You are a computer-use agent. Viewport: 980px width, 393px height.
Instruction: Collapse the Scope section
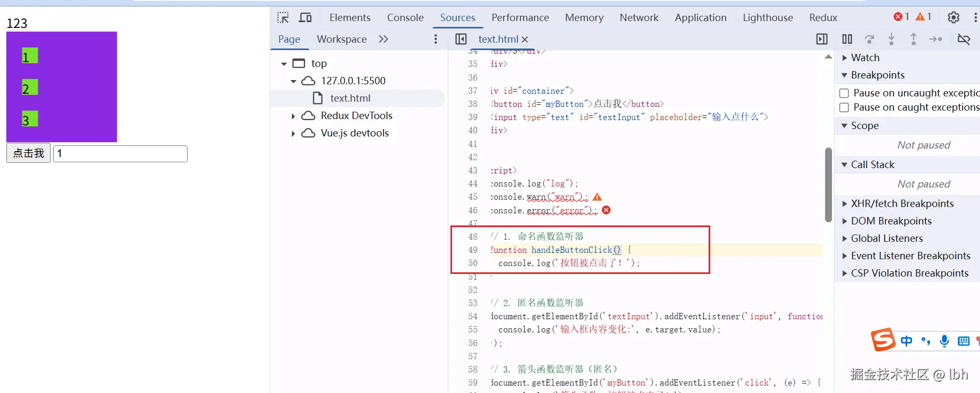(845, 125)
